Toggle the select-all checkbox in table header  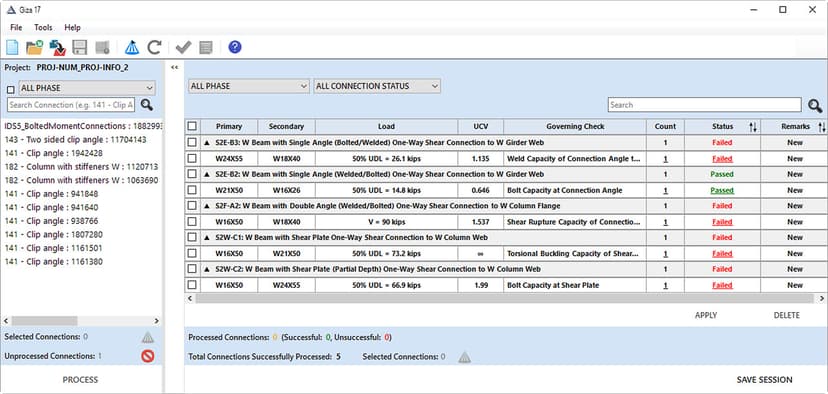click(x=192, y=126)
